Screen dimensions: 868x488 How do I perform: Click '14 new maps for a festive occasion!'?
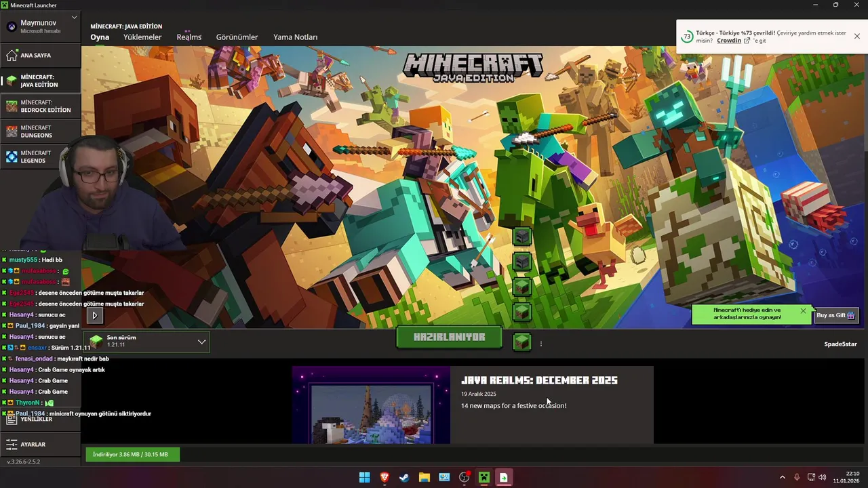tap(514, 406)
